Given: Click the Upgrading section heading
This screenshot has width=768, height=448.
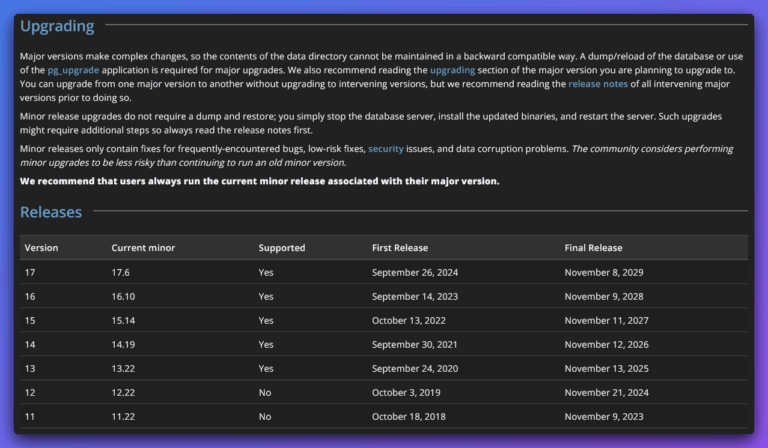Looking at the screenshot, I should 57,26.
